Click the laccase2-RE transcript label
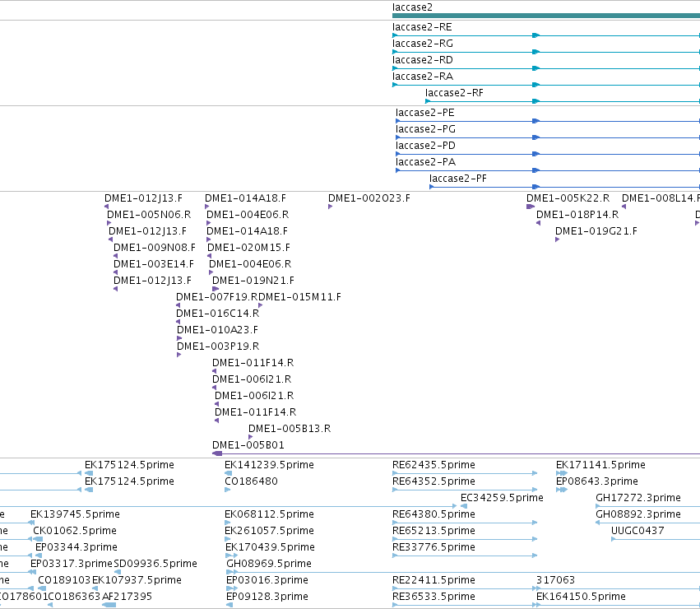This screenshot has width=700, height=609. point(422,27)
